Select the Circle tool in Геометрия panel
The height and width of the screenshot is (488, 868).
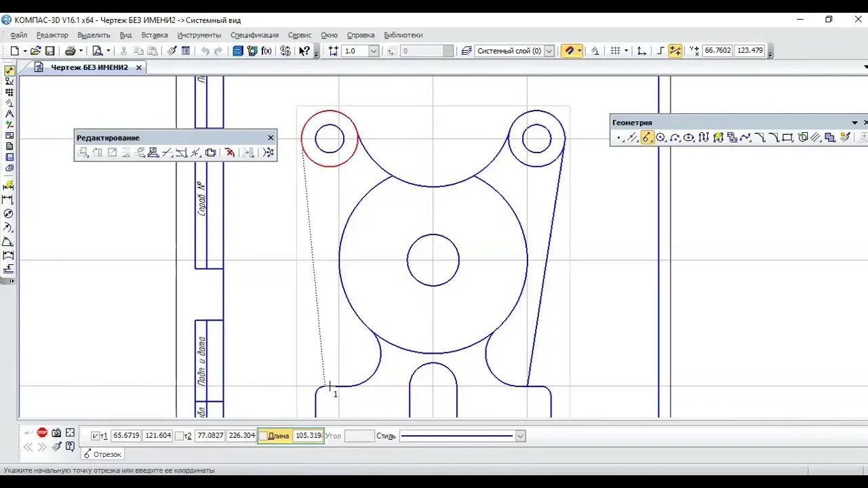[x=660, y=138]
